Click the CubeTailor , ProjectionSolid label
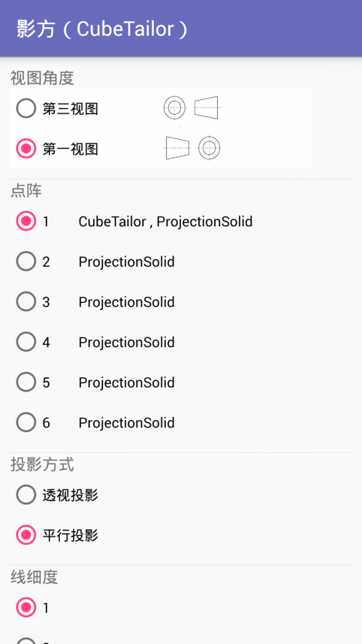This screenshot has width=362, height=644. click(x=165, y=222)
